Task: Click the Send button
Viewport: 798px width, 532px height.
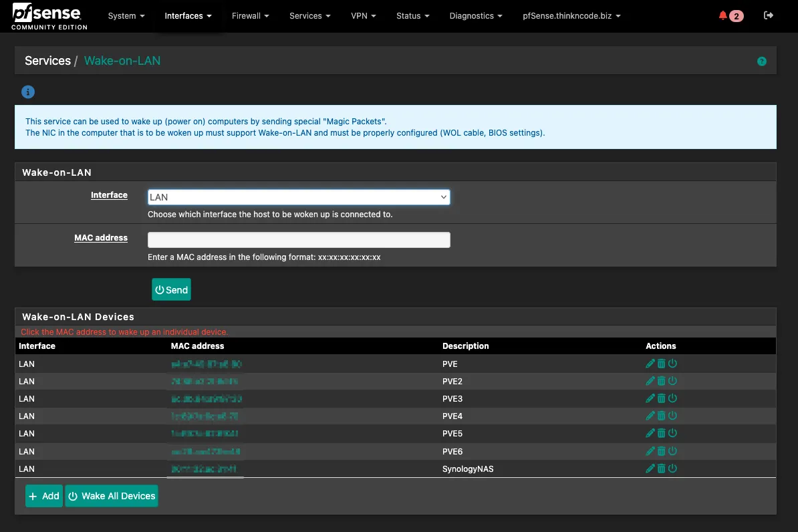Action: click(x=171, y=289)
